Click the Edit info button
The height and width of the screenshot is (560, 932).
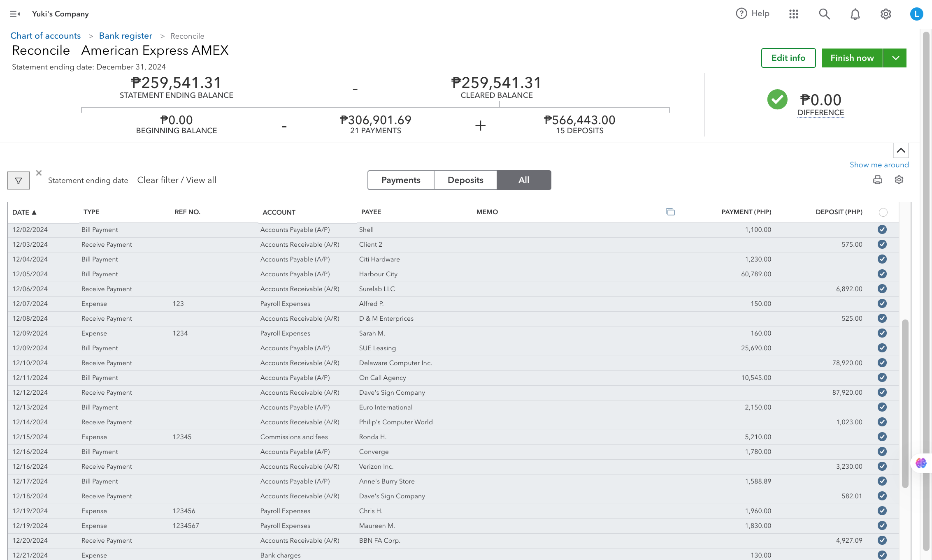pos(788,58)
